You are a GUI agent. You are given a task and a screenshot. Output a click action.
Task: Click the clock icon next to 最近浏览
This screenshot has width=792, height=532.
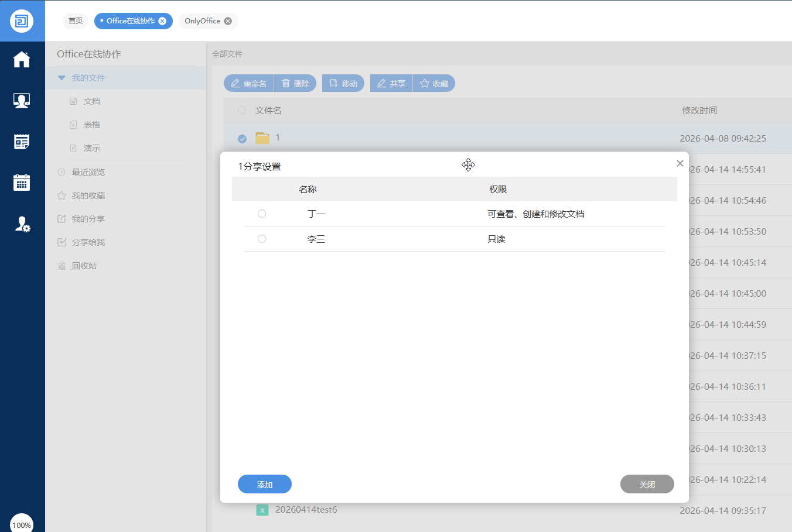(62, 172)
